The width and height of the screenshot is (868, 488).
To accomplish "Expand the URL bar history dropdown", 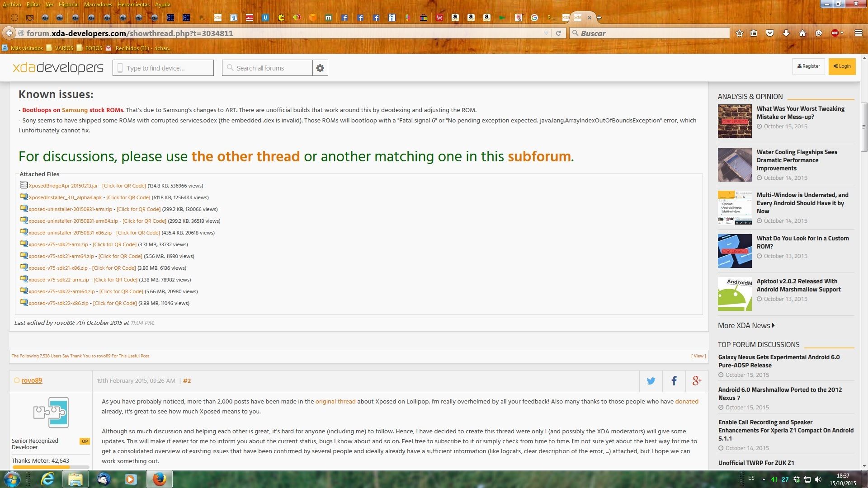I will [546, 33].
